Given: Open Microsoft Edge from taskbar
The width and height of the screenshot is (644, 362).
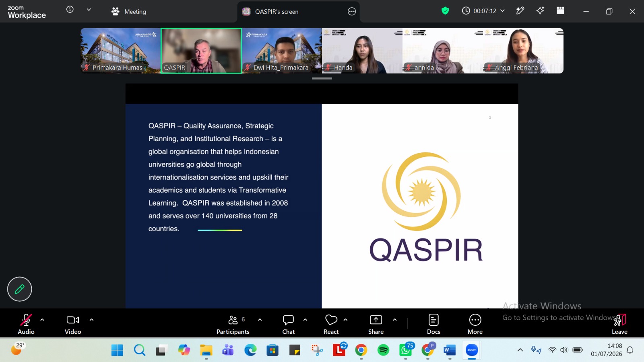Looking at the screenshot, I should 250,350.
